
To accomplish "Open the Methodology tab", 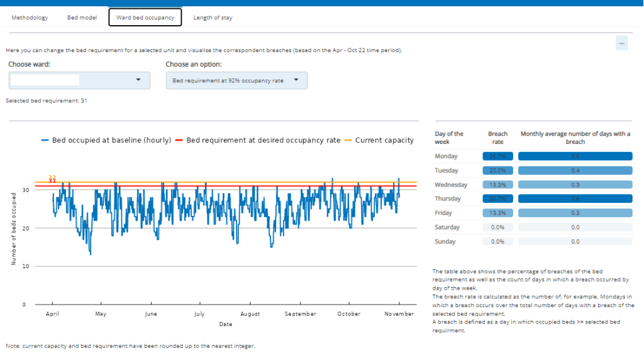I will pos(30,18).
